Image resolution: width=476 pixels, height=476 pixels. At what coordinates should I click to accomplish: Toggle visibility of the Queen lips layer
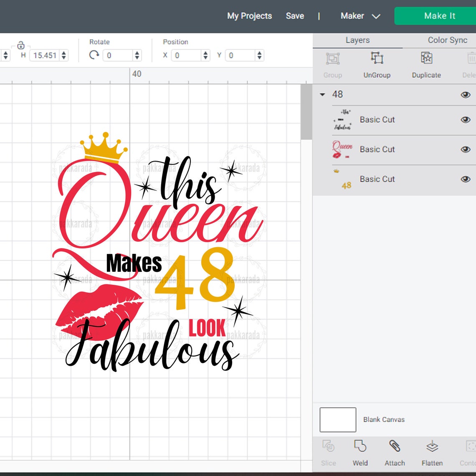[x=465, y=149]
